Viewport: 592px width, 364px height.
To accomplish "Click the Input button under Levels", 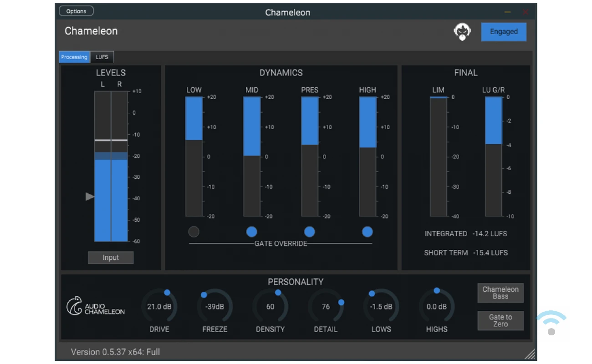I will tap(111, 258).
